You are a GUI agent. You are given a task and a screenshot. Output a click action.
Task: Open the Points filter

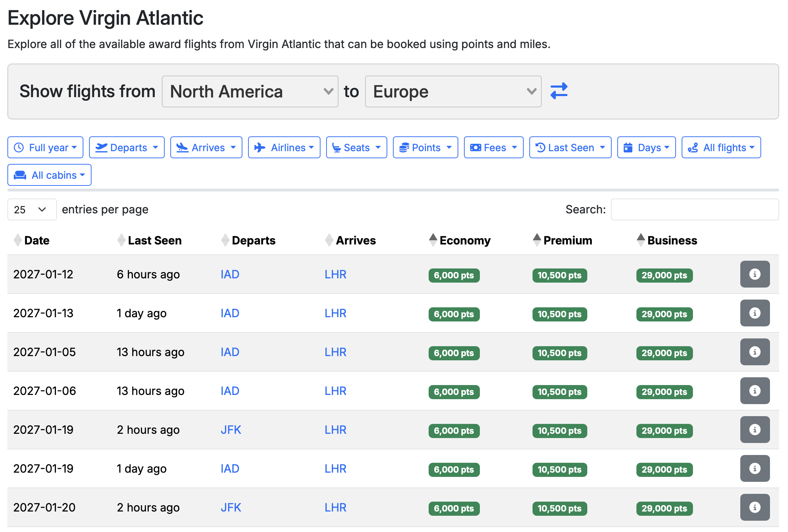click(425, 147)
